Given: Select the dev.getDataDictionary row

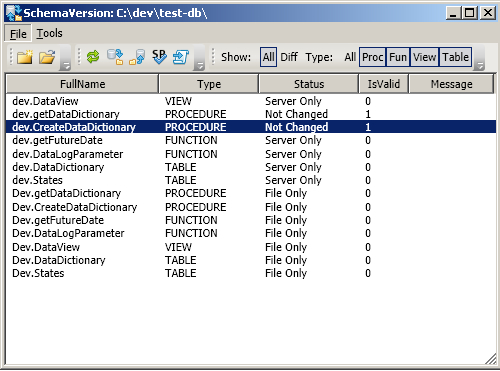Looking at the screenshot, I should pyautogui.click(x=251, y=114).
